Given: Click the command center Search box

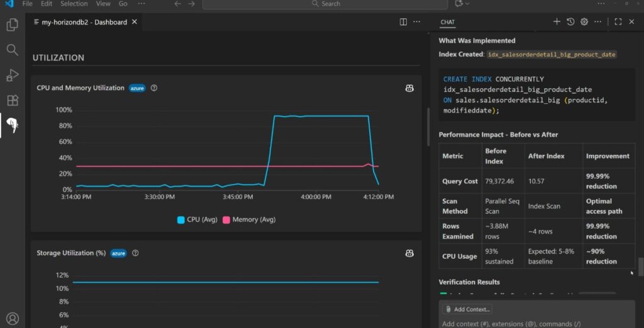Looking at the screenshot, I should coord(325,4).
